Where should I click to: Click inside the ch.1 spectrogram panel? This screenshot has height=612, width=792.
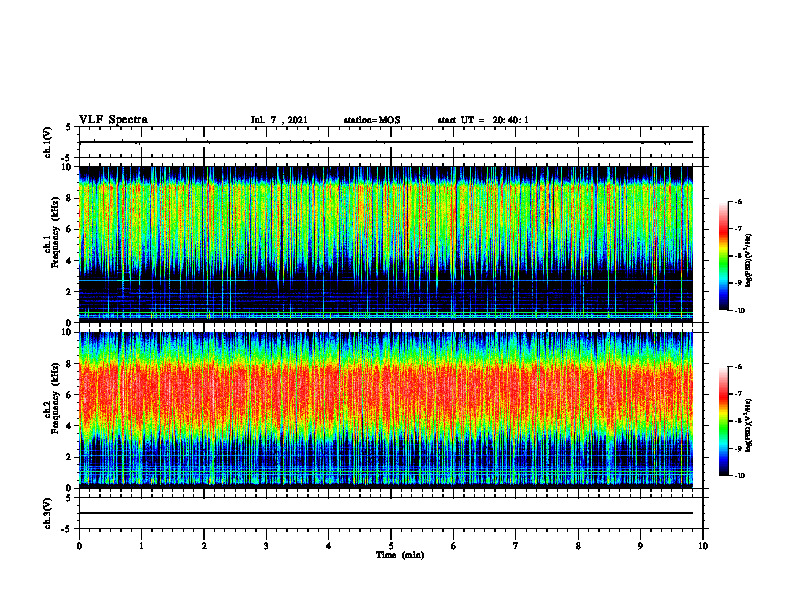point(386,244)
